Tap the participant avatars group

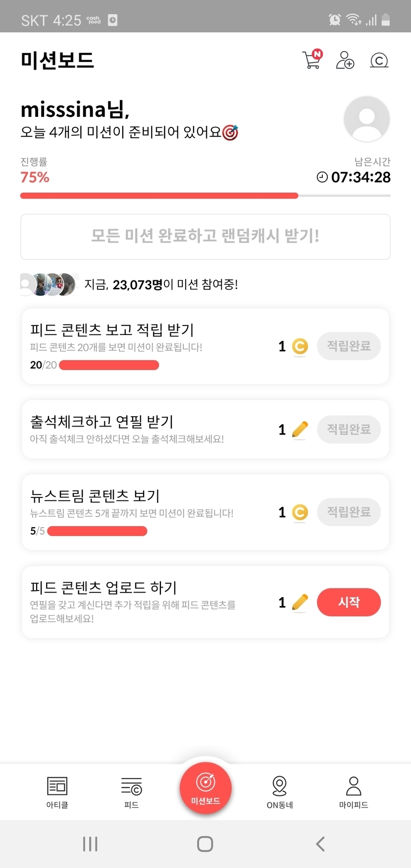[50, 284]
